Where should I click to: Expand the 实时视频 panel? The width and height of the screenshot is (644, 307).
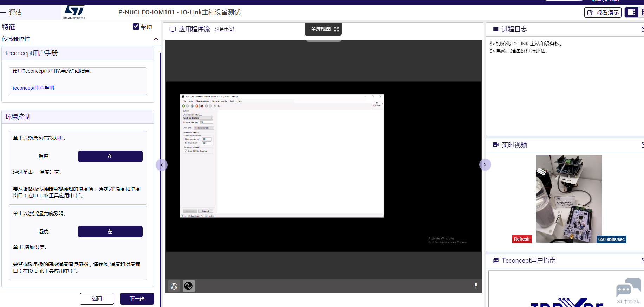642,145
